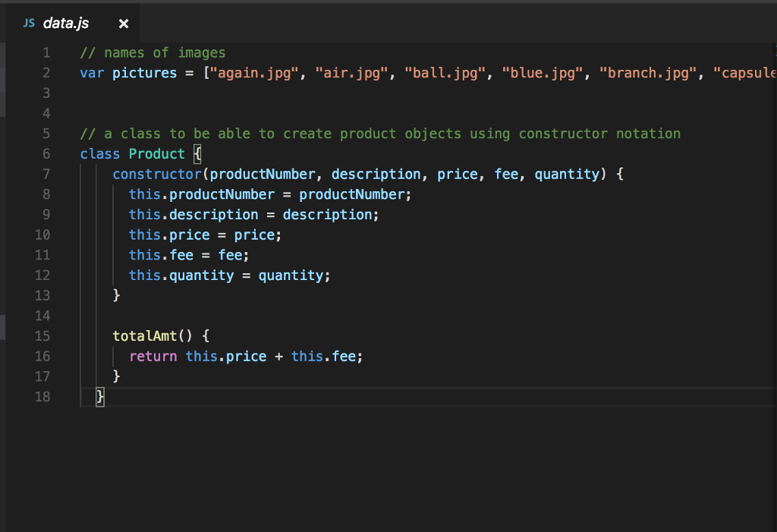Click the 'class' keyword on line 6
Screen dimensions: 777x532
click(x=99, y=154)
